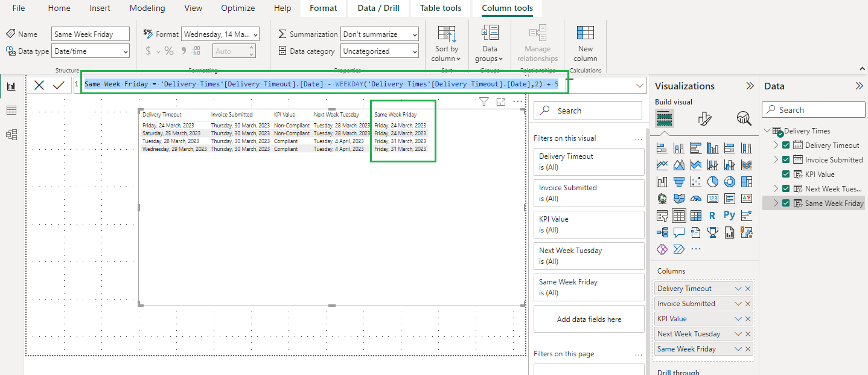Apply percentage format with the percent icon

tap(169, 51)
